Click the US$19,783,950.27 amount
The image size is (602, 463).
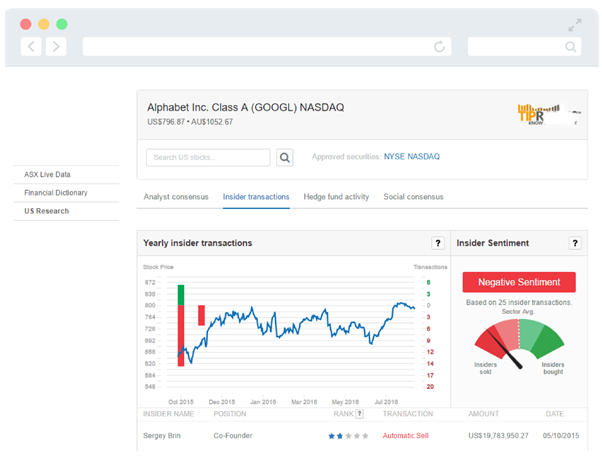coord(498,436)
